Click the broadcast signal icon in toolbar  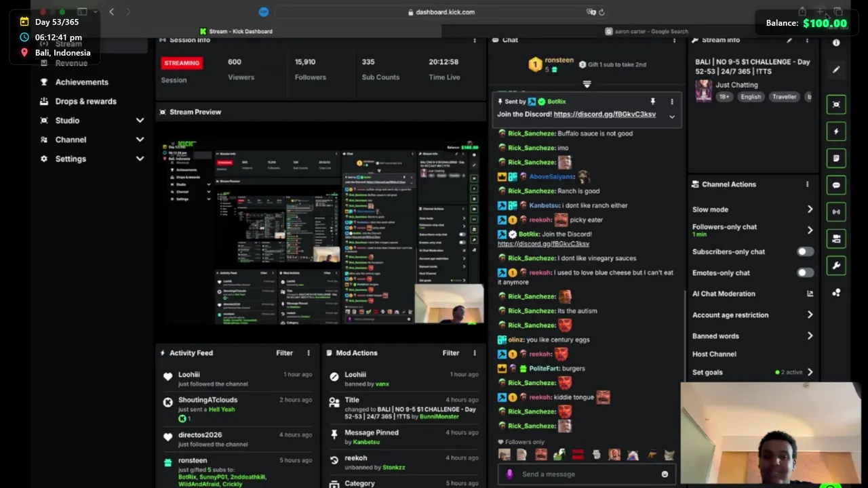click(x=836, y=211)
